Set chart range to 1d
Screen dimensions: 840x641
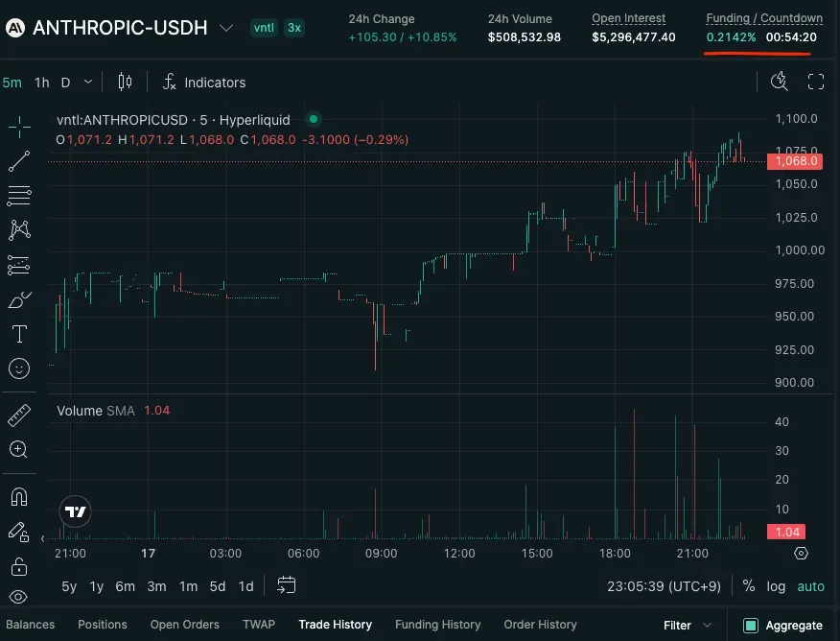click(x=245, y=586)
